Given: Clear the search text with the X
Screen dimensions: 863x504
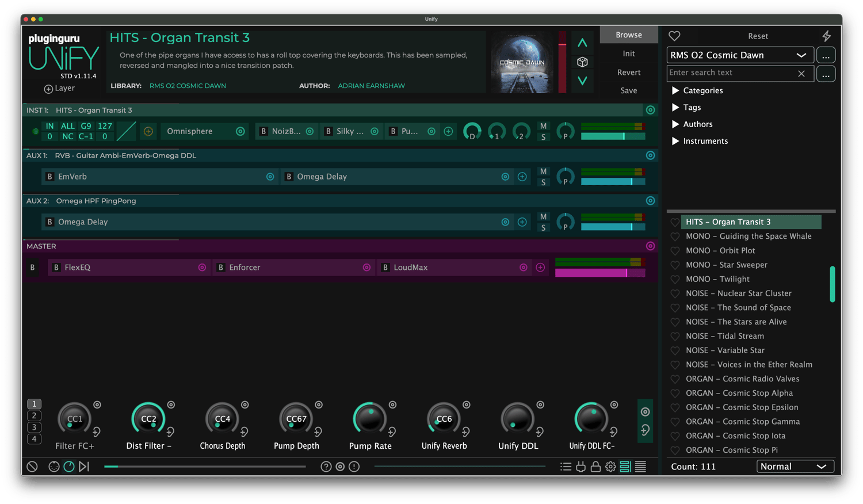Looking at the screenshot, I should (801, 74).
